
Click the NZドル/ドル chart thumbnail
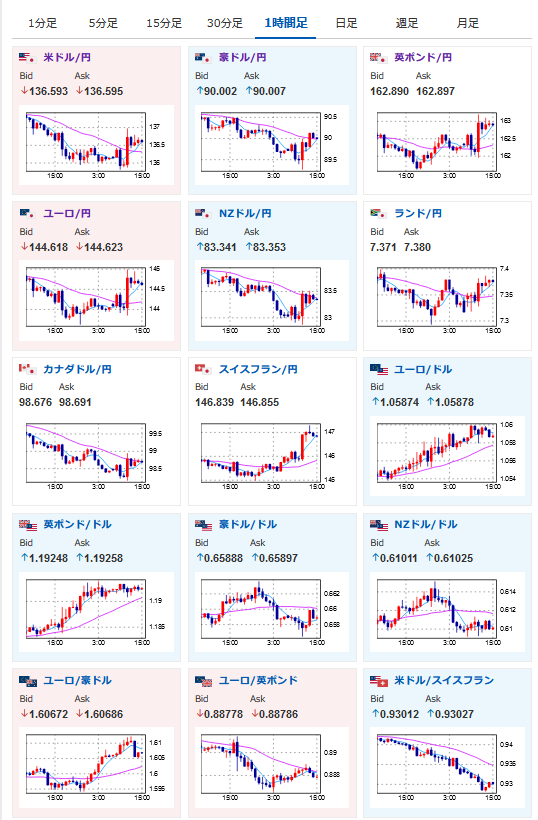(447, 612)
